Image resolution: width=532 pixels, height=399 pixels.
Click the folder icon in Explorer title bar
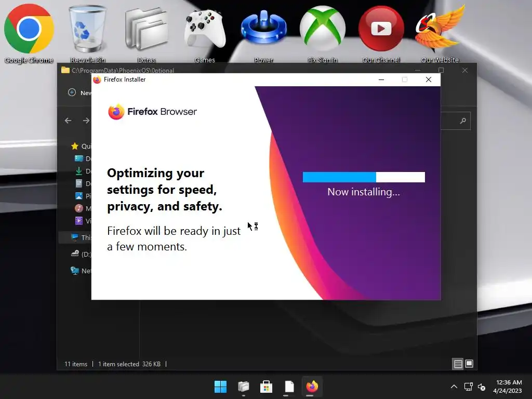click(65, 70)
